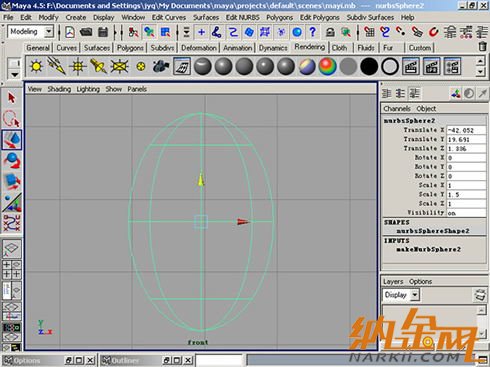This screenshot has height=367, width=490.
Task: Open the Object menu in channel box
Action: click(426, 108)
